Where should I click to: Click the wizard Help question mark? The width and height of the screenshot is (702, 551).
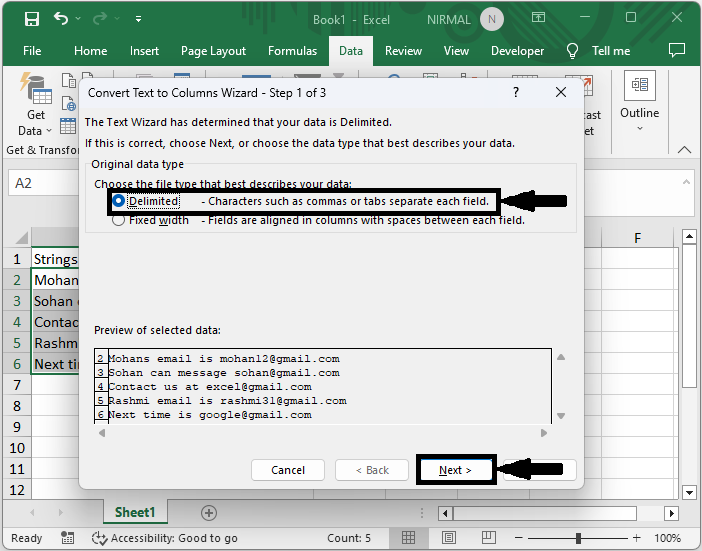516,92
